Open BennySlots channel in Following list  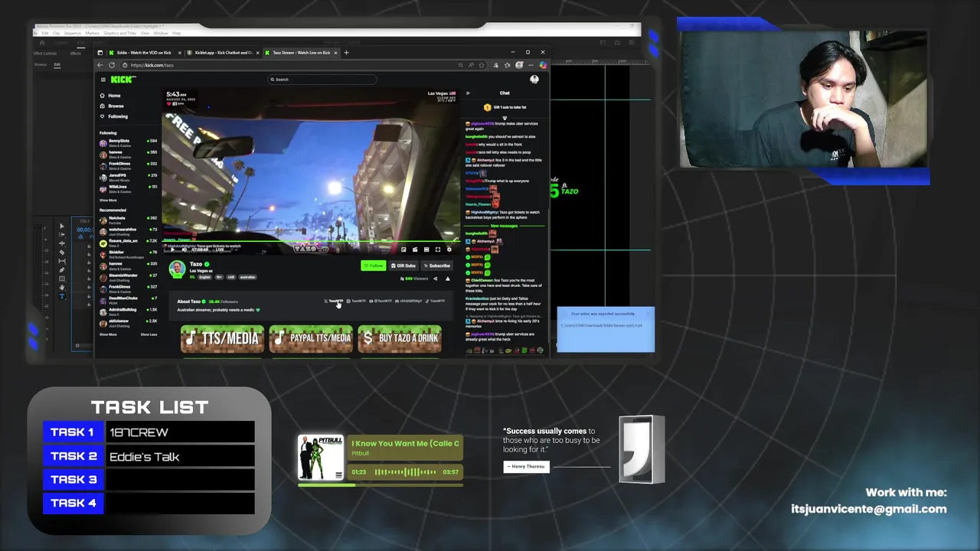pyautogui.click(x=129, y=144)
